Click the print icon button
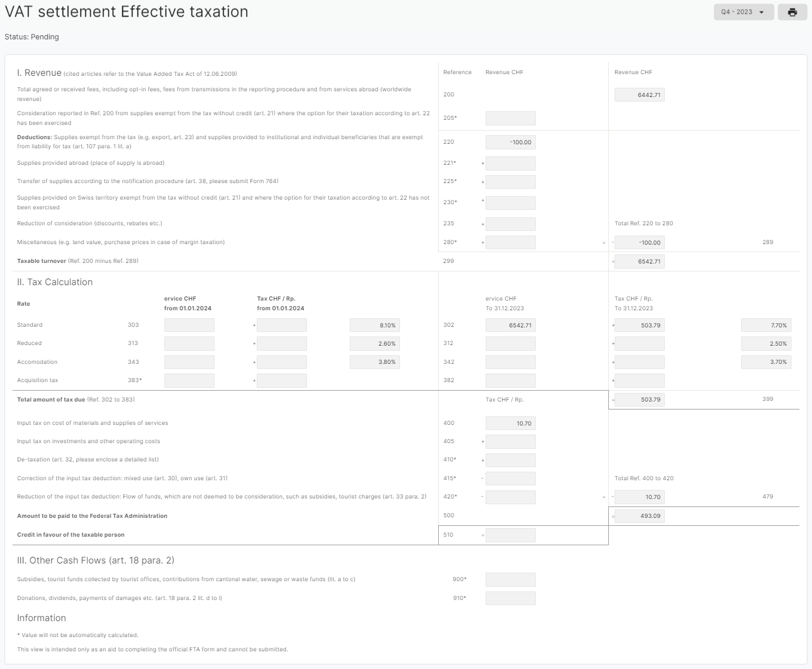The width and height of the screenshot is (812, 669). [792, 12]
